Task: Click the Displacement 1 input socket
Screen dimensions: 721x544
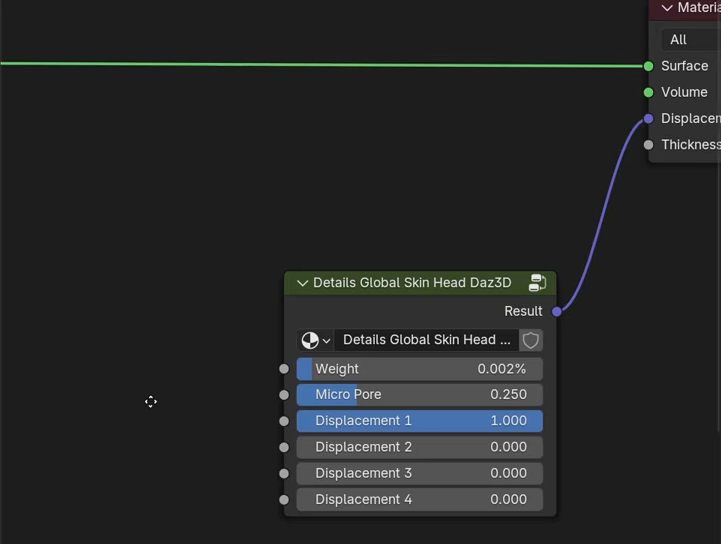Action: click(284, 421)
